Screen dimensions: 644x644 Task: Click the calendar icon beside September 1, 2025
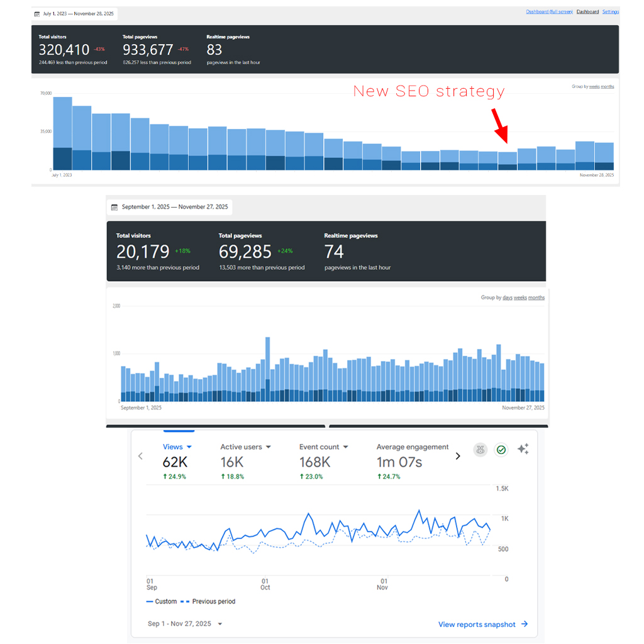(x=114, y=207)
